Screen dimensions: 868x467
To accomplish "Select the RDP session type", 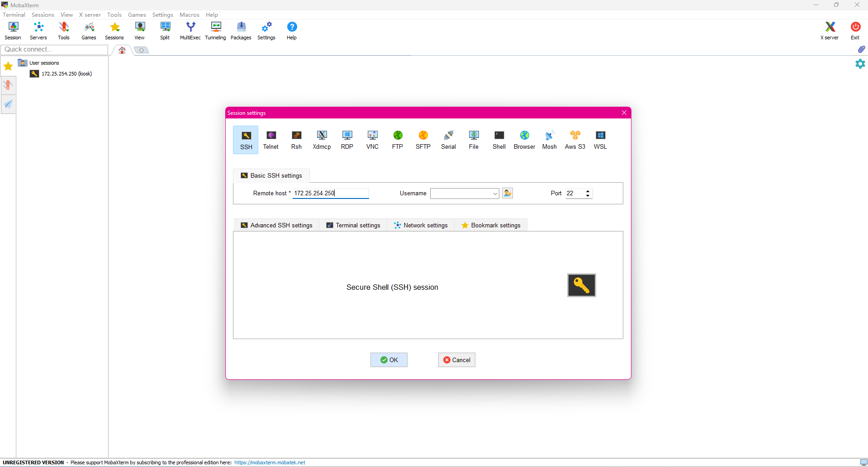I will click(347, 140).
